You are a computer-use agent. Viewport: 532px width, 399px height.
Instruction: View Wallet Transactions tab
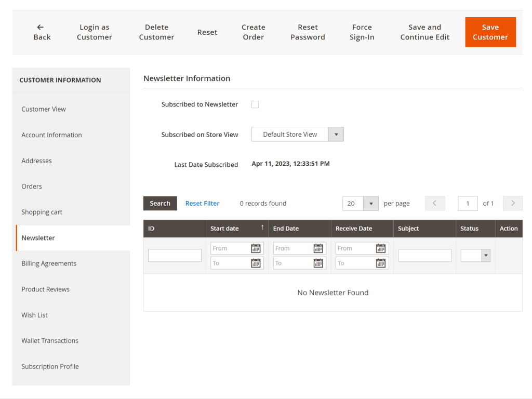[50, 341]
